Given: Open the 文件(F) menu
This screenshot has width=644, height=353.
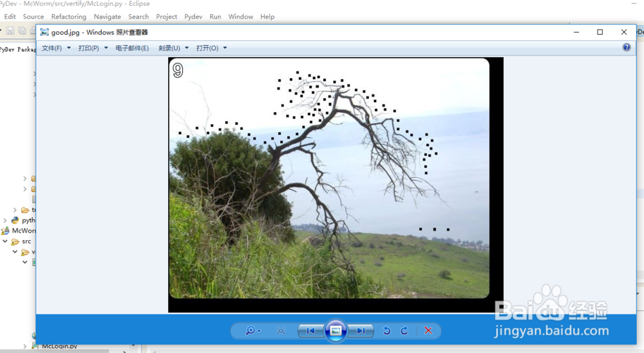Looking at the screenshot, I should pos(56,48).
